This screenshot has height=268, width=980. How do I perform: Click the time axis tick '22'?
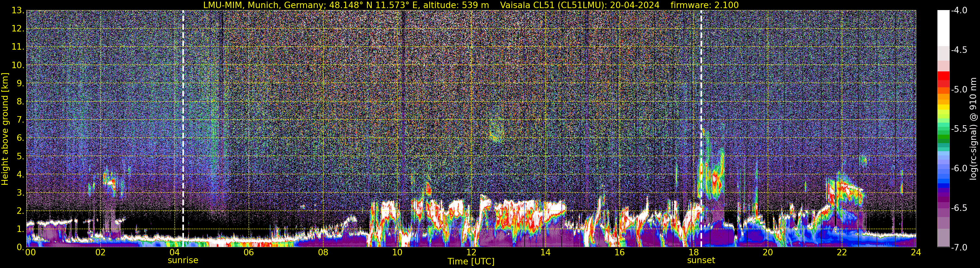[842, 253]
